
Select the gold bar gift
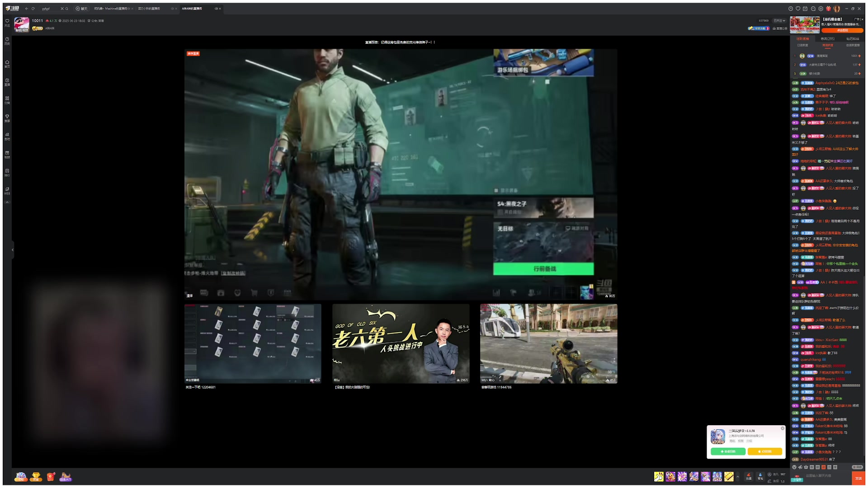pos(729,477)
